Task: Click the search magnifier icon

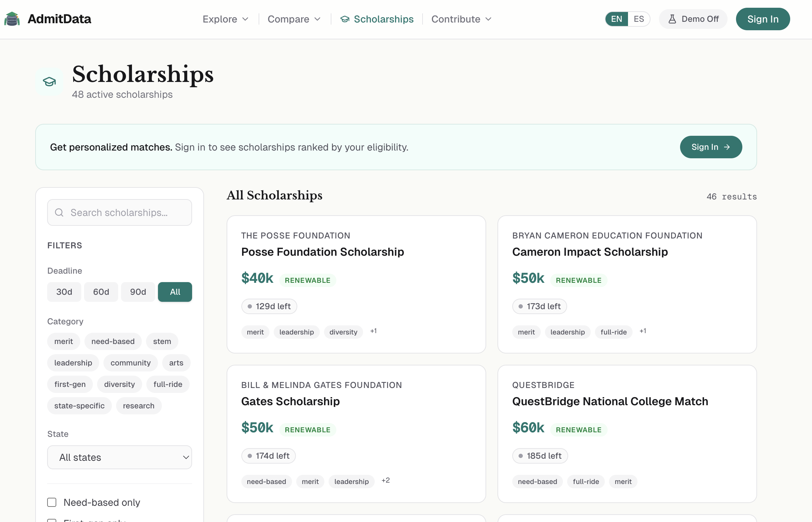Action: point(59,212)
